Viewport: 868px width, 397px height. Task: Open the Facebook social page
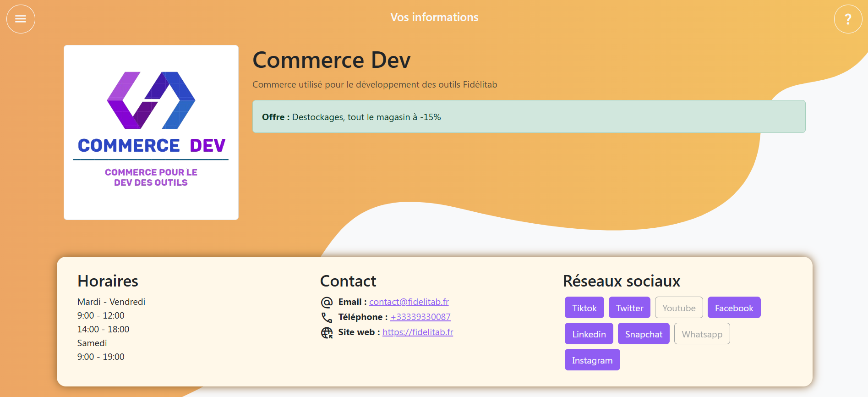click(734, 308)
